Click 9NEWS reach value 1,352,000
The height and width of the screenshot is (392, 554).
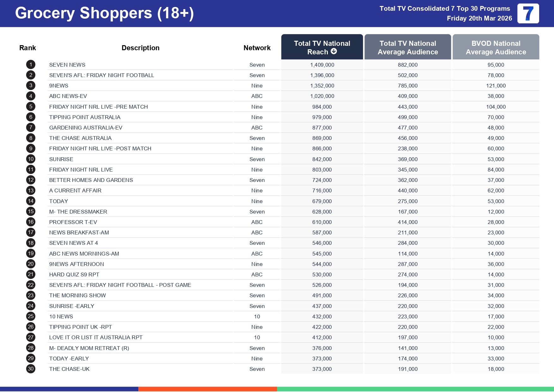[322, 86]
